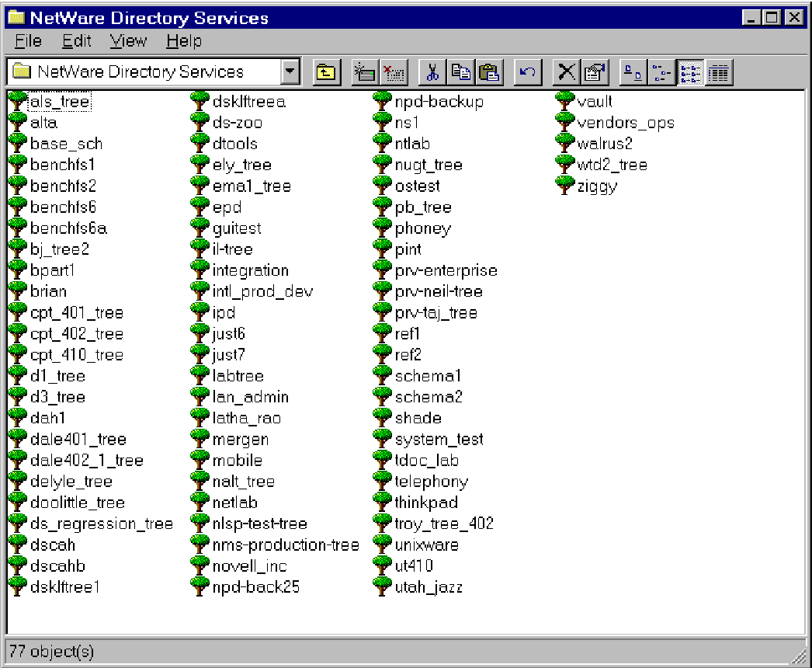The width and height of the screenshot is (812, 668).
Task: Select the brian entry text
Action: (48, 291)
